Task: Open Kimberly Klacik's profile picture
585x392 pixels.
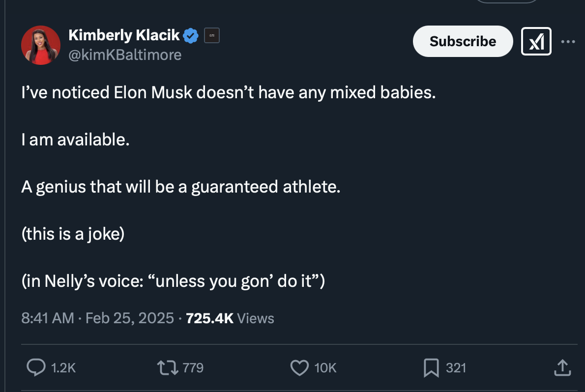Action: coord(41,45)
